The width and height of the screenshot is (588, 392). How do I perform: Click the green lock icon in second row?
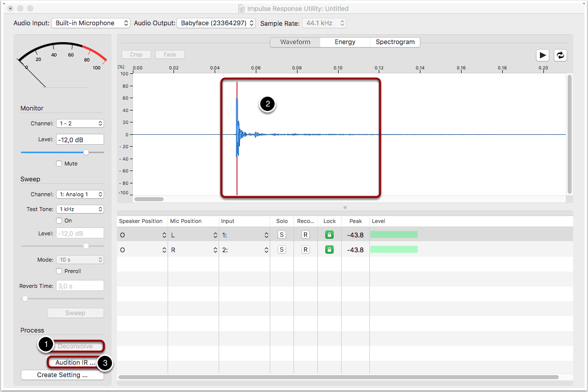(x=329, y=250)
